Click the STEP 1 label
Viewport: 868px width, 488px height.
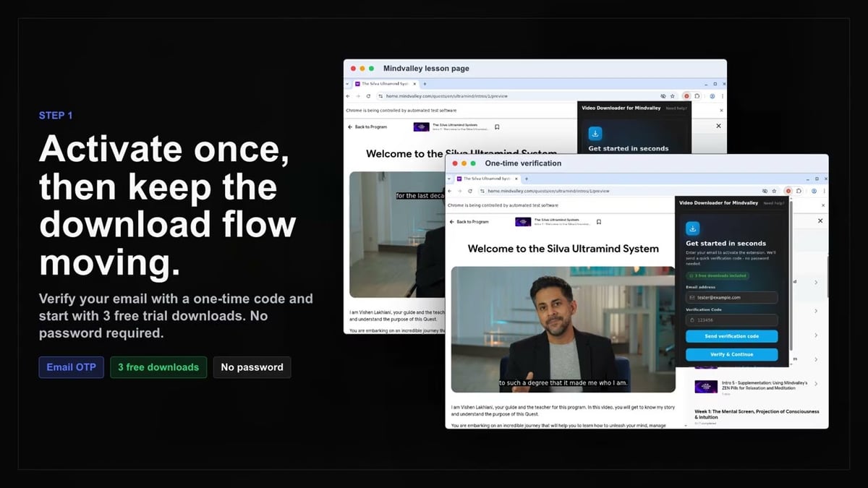tap(56, 115)
